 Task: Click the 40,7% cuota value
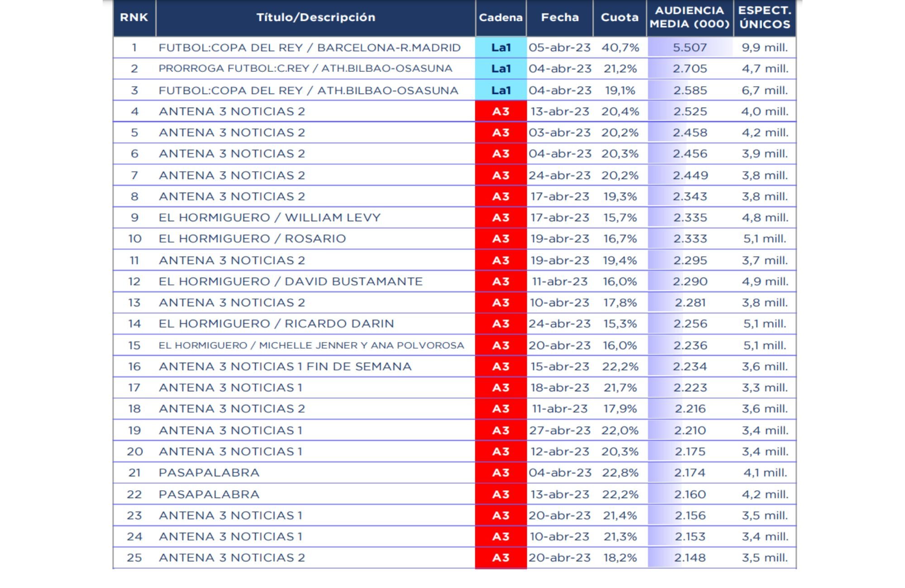[620, 47]
